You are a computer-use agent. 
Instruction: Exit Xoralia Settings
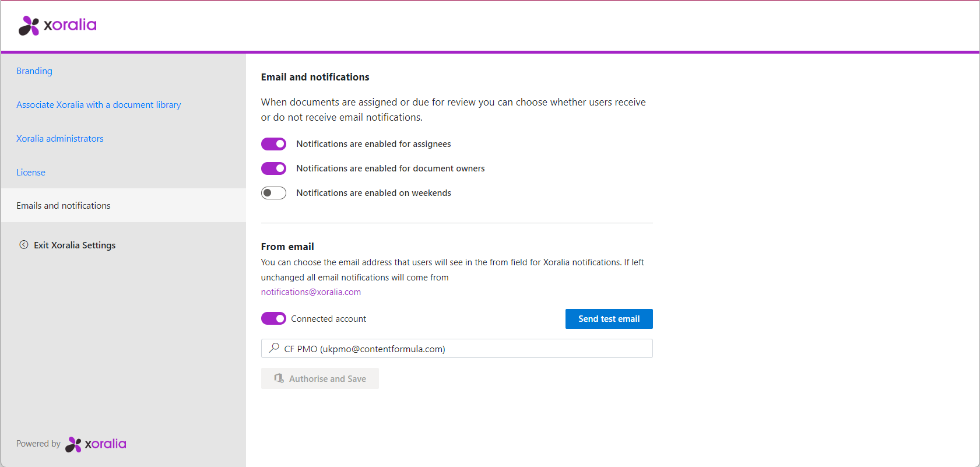[x=75, y=245]
